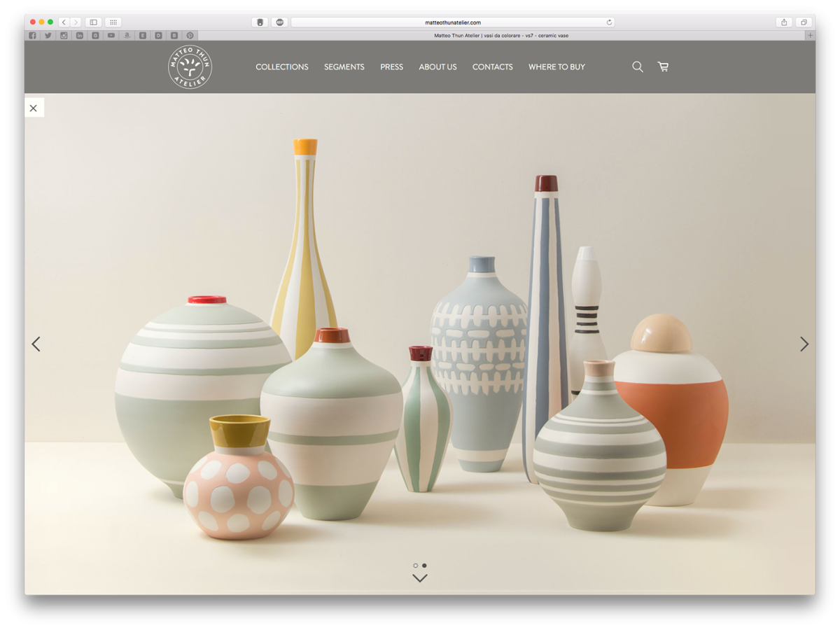Go to the previous slide arrow
Screen dimensions: 840x630
click(x=36, y=344)
